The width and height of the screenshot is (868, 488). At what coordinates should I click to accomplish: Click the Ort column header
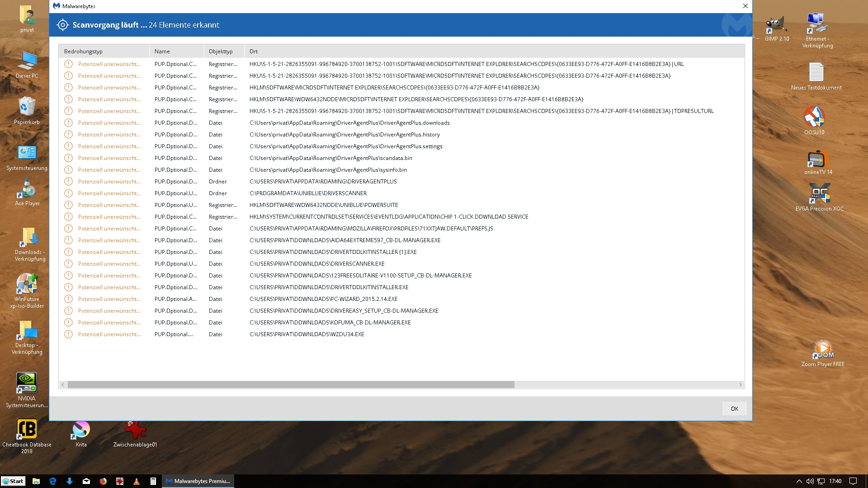pyautogui.click(x=254, y=52)
